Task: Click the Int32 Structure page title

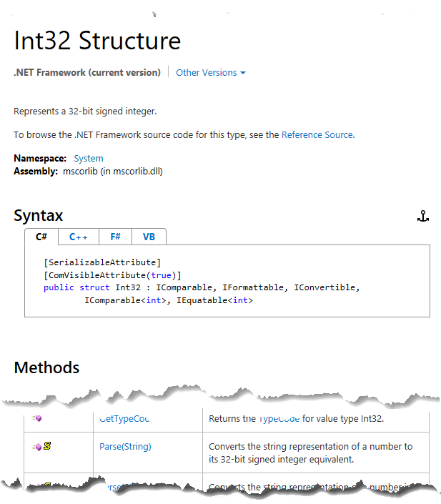Action: click(x=97, y=41)
